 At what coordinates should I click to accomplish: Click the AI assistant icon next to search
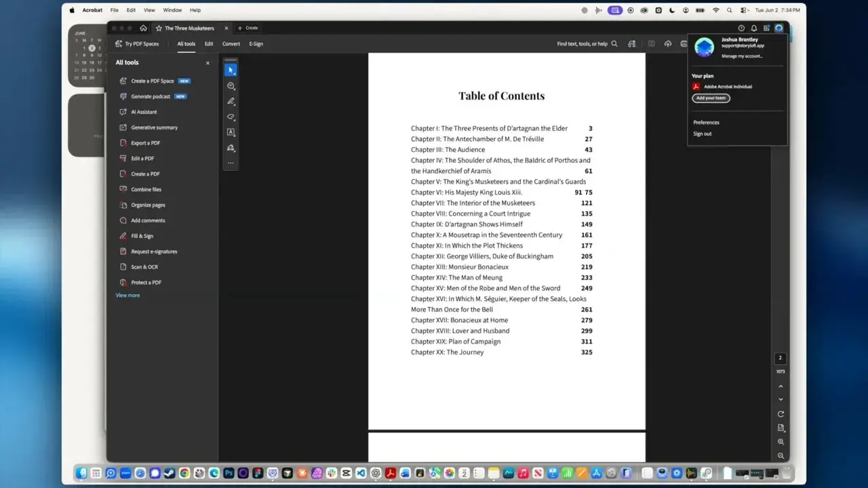(632, 43)
